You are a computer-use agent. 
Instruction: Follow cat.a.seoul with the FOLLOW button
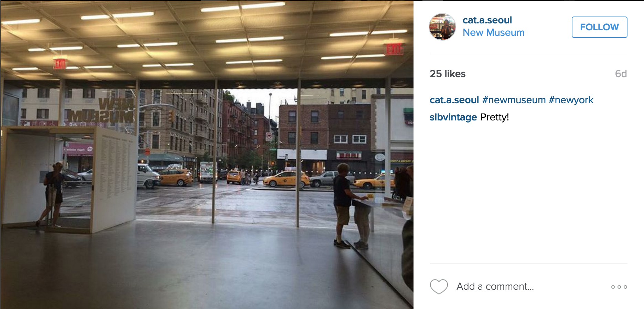(599, 27)
